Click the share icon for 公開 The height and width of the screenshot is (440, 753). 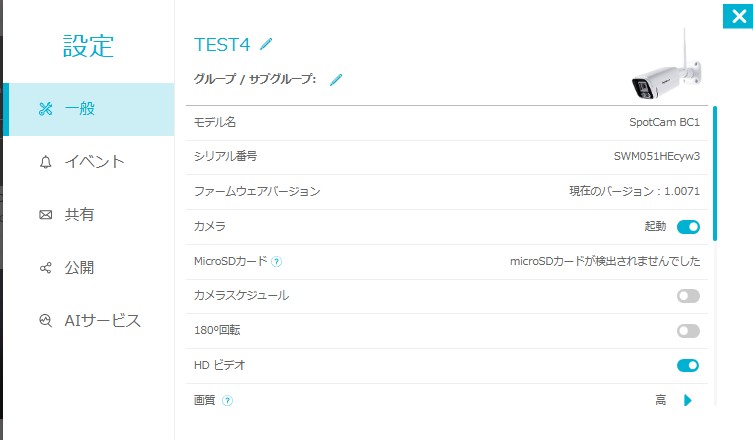tap(46, 268)
